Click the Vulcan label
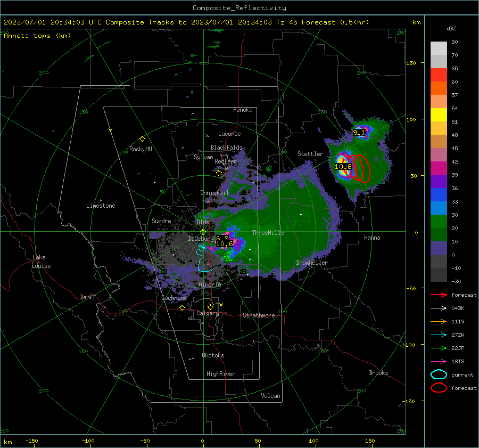Screen dimensions: 479x448 click(270, 396)
